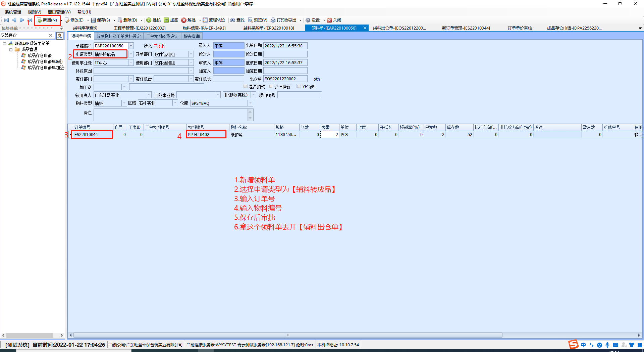Open 流程轨迹 process trace
644x352 pixels.
coord(214,20)
